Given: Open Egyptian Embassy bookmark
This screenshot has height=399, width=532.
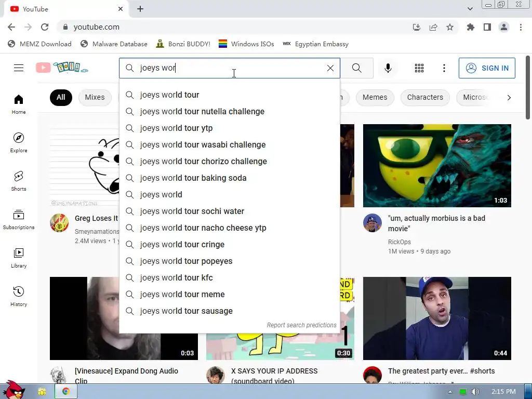Looking at the screenshot, I should pyautogui.click(x=315, y=44).
